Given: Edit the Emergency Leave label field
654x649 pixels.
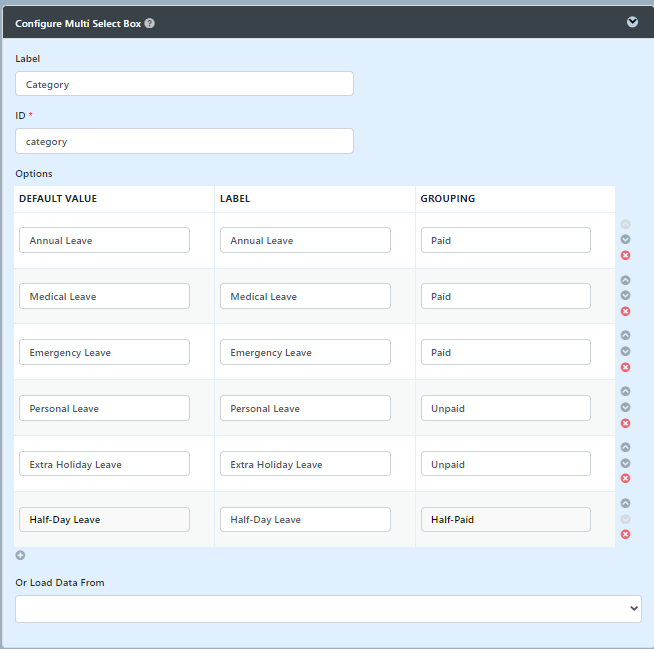Looking at the screenshot, I should [305, 352].
